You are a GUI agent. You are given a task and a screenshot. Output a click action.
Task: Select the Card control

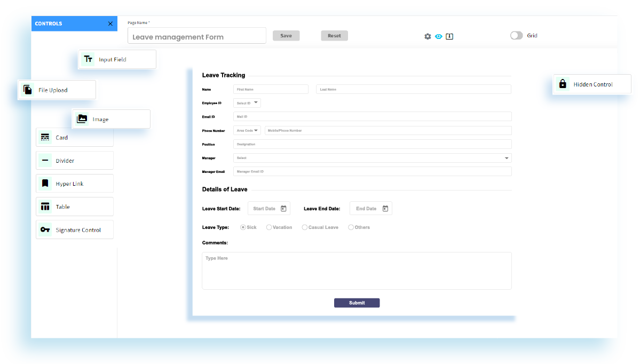[45, 137]
